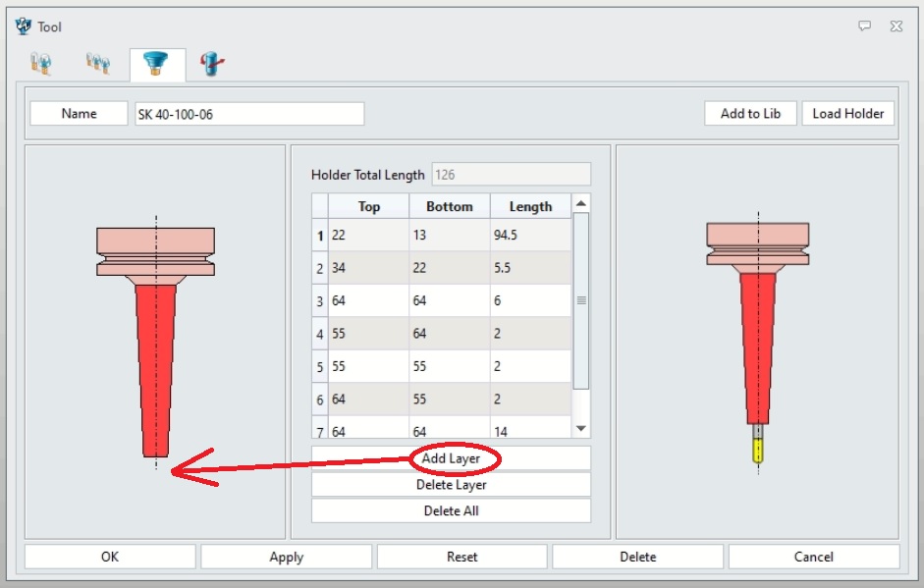Select the blue holder tab icon

pos(155,64)
